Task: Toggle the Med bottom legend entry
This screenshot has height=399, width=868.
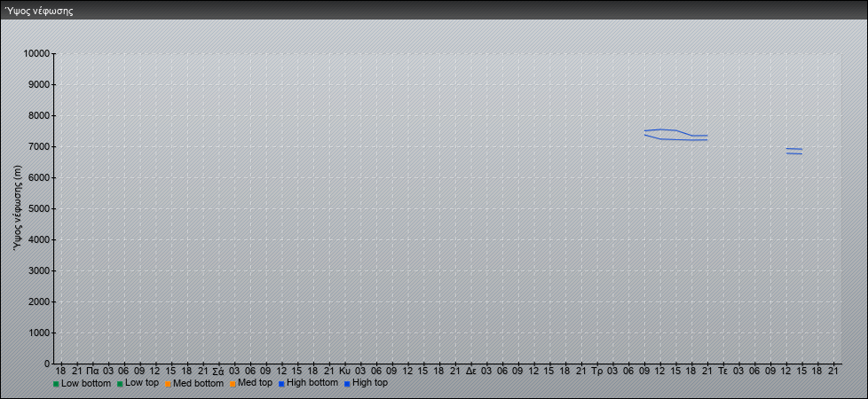Action: pyautogui.click(x=193, y=383)
